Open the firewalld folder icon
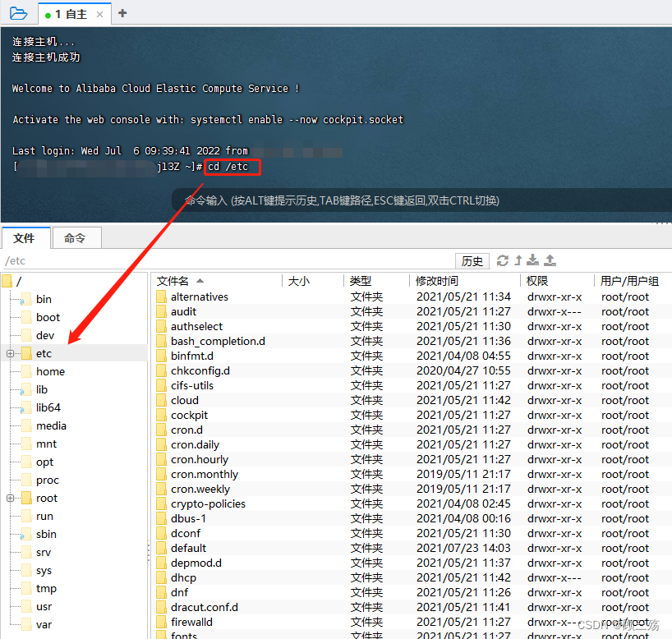The image size is (672, 639). [x=162, y=622]
